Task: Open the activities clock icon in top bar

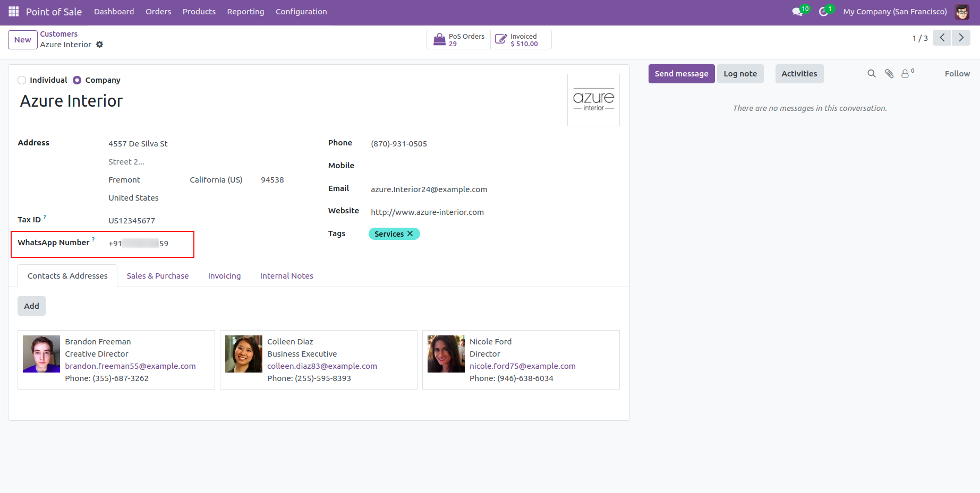Action: [826, 11]
